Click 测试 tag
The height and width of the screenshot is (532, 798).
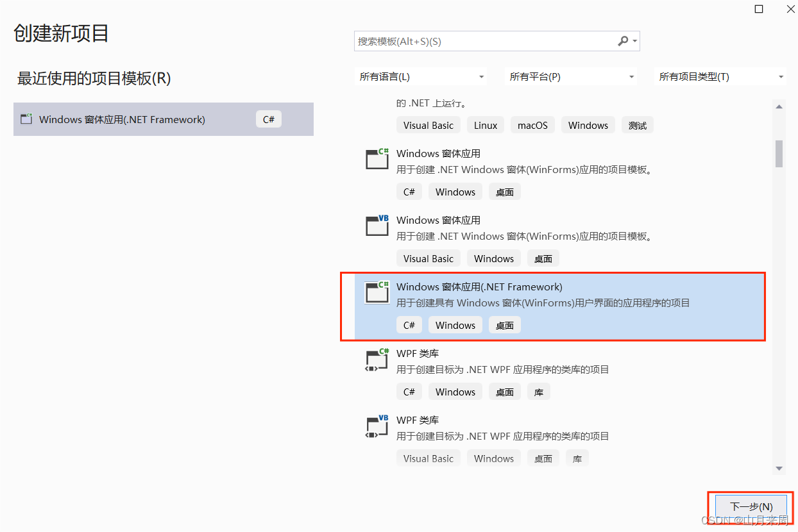638,126
